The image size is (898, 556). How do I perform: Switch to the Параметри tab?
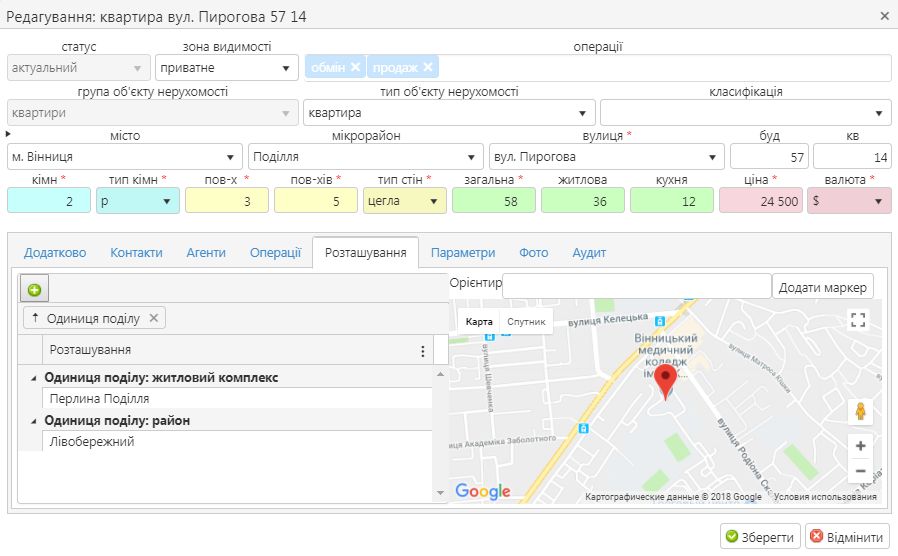pos(463,253)
